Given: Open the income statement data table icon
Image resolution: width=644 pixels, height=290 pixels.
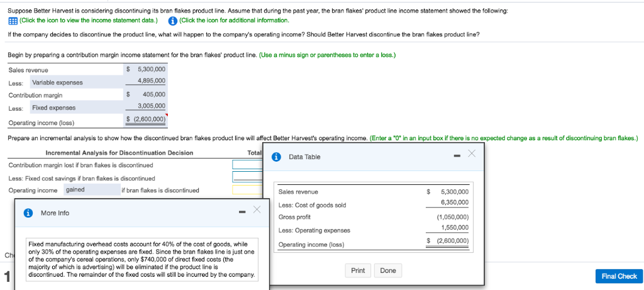Looking at the screenshot, I should click(13, 20).
